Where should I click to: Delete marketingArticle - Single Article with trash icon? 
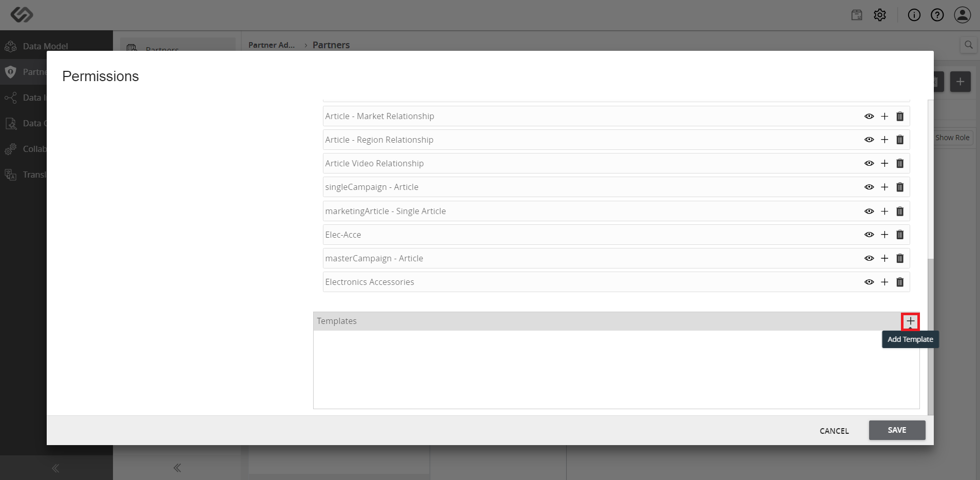tap(900, 212)
